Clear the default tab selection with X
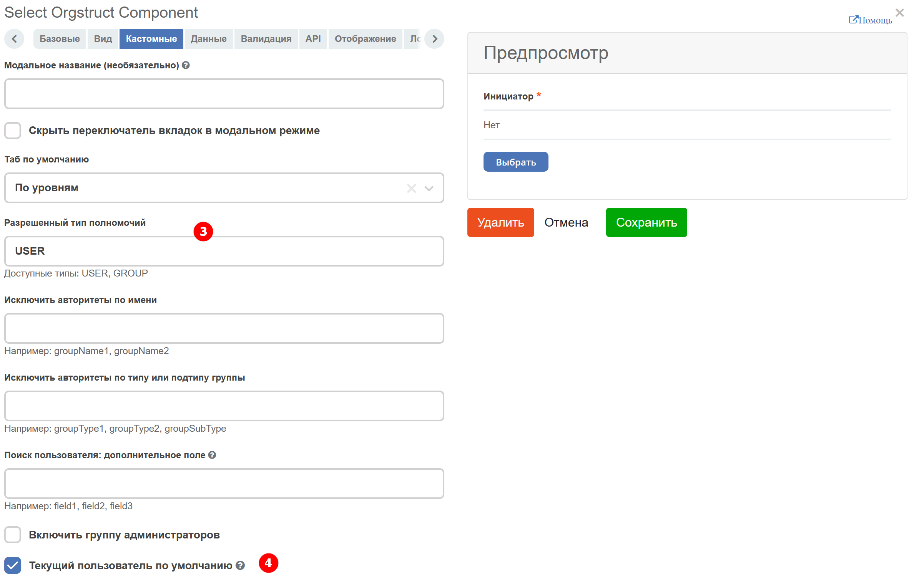Screen dimensions: 909x588 [x=411, y=188]
